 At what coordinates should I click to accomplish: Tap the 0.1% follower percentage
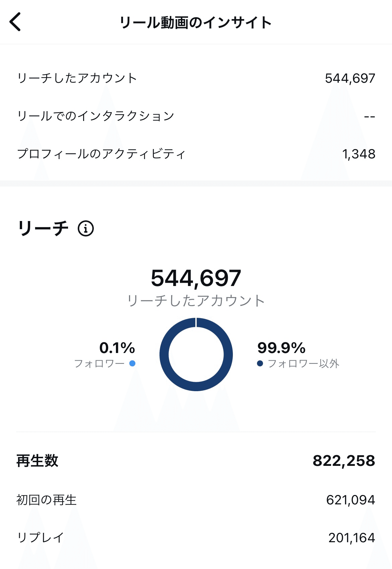click(117, 348)
